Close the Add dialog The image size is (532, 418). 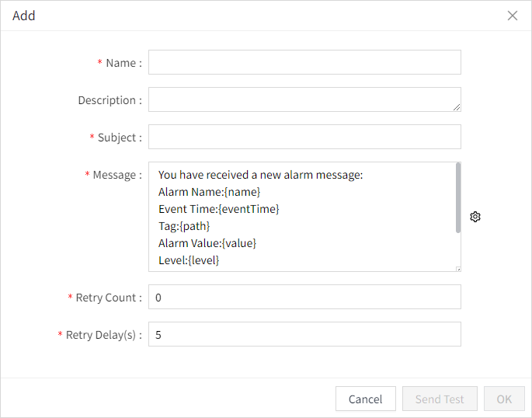513,16
